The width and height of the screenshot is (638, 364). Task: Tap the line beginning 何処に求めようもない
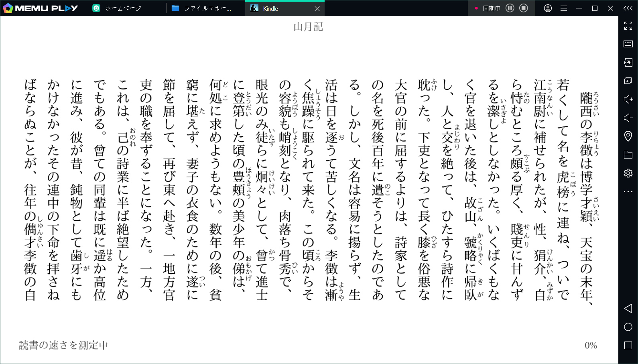point(215,189)
